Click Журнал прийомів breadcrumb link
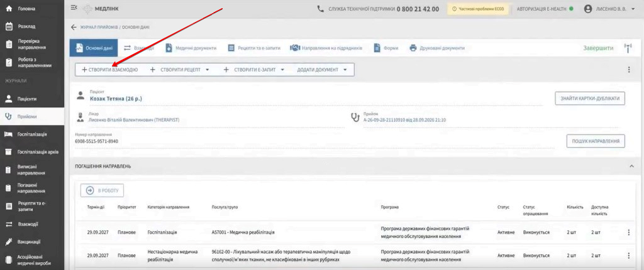 click(x=99, y=27)
